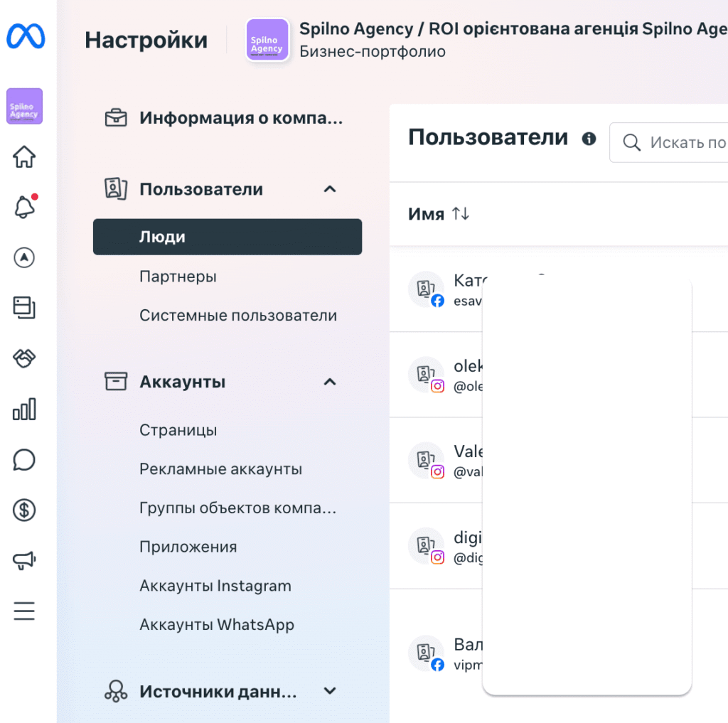
Task: Sort the list by Имя column
Action: point(460,214)
